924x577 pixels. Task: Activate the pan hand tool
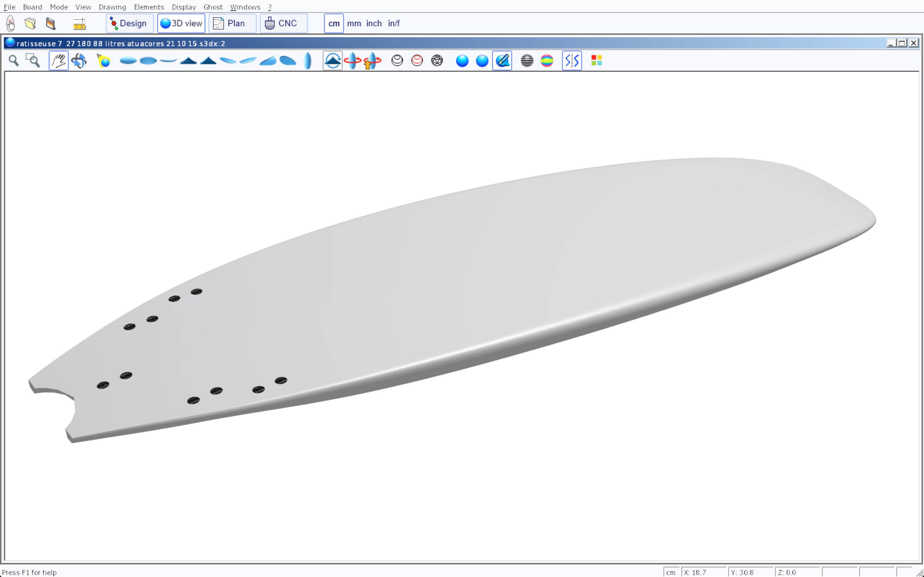pos(58,61)
